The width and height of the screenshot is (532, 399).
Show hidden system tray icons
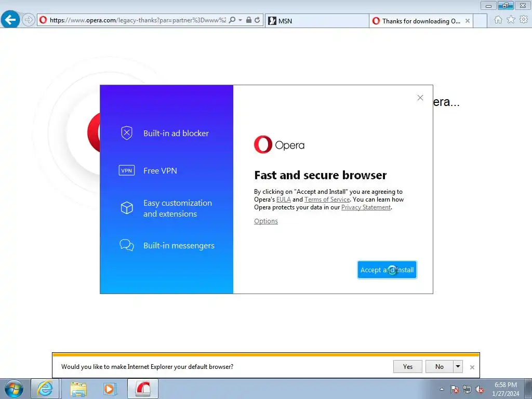[x=442, y=389]
